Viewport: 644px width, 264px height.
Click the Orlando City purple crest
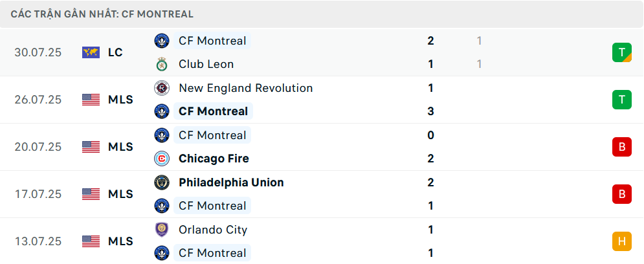(x=161, y=230)
